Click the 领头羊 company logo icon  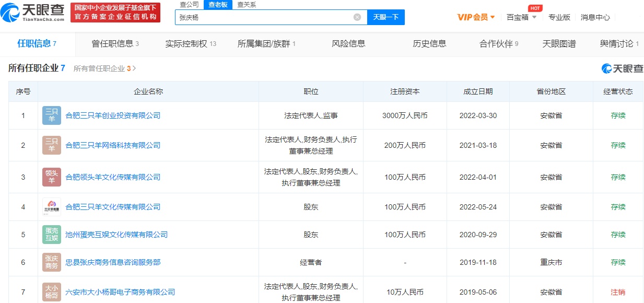(x=52, y=177)
